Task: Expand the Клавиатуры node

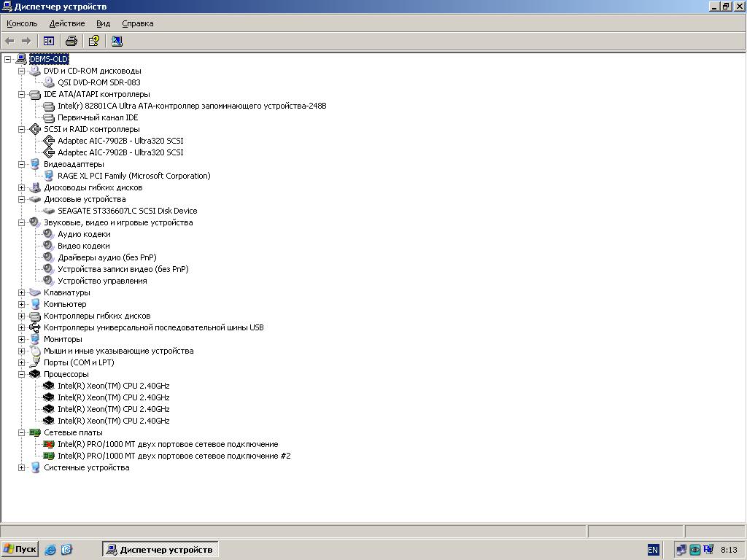Action: [x=21, y=292]
